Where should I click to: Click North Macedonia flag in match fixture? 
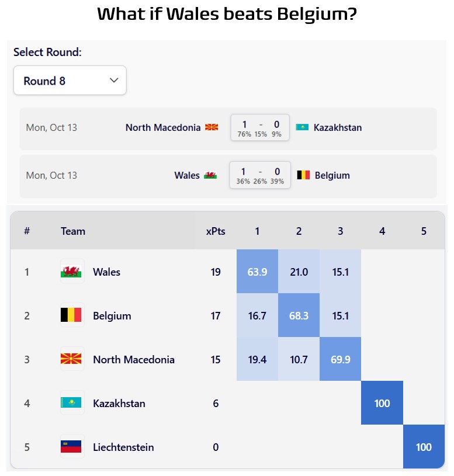tap(212, 127)
